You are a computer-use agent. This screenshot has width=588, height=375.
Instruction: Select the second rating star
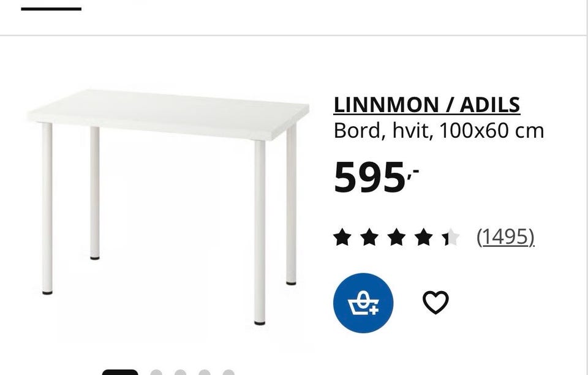click(x=369, y=237)
